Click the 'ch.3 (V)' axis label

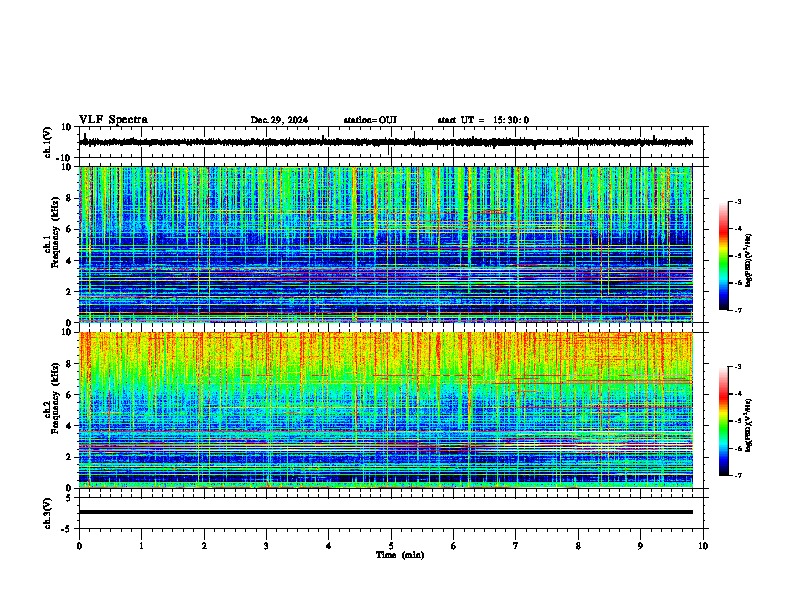click(x=48, y=513)
